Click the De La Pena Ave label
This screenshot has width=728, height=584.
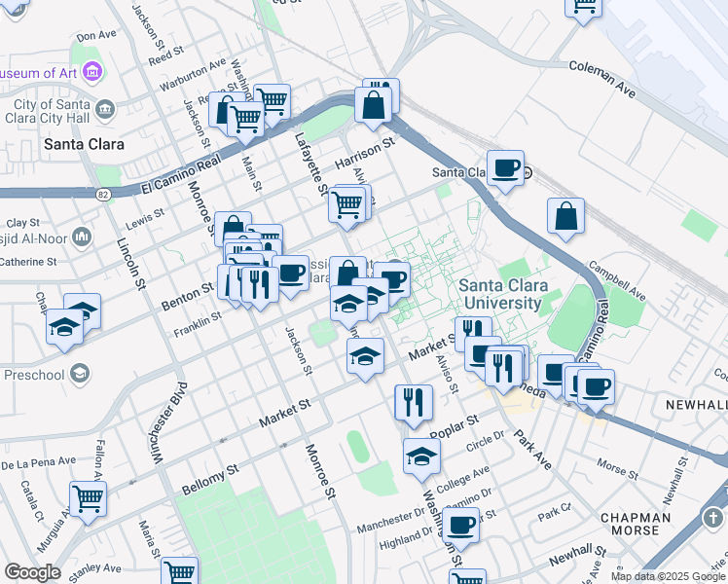click(x=38, y=463)
